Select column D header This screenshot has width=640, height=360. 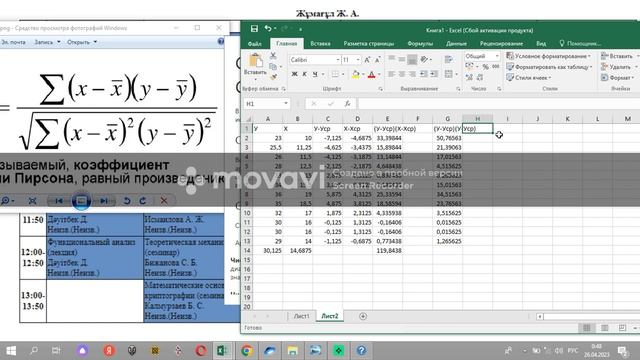357,119
